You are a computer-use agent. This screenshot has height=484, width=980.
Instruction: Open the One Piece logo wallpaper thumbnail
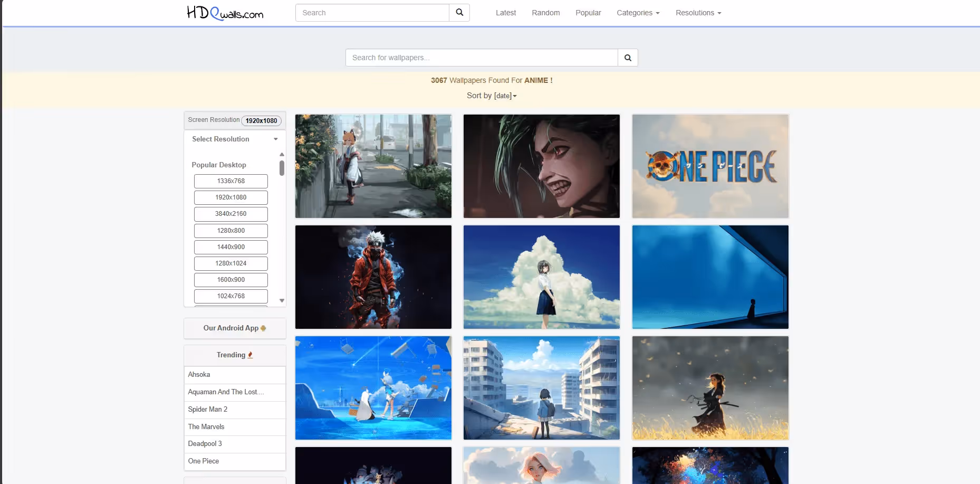click(x=710, y=166)
